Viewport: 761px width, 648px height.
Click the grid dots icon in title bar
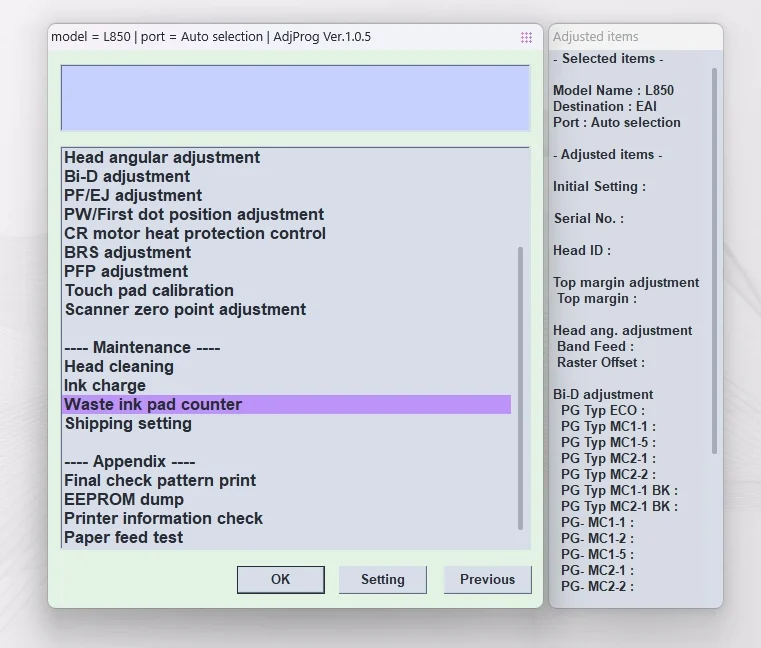(526, 37)
